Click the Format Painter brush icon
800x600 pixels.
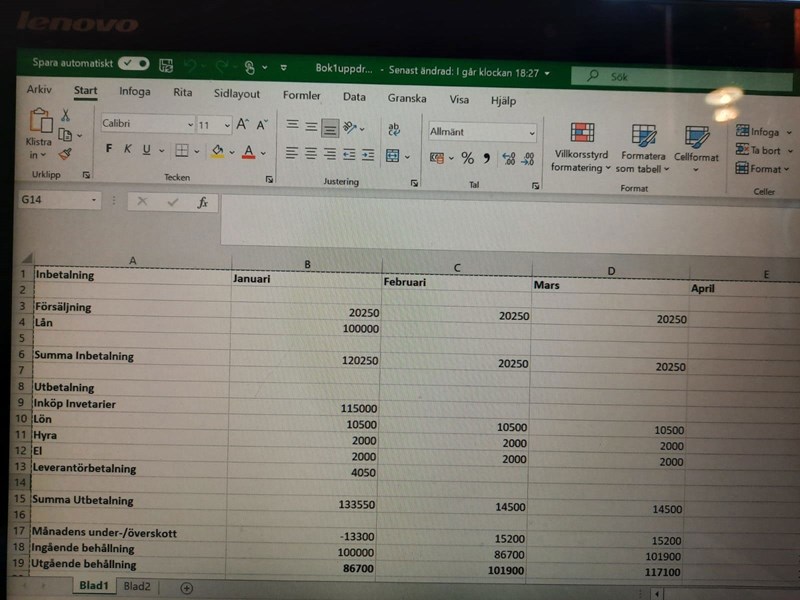(x=65, y=154)
